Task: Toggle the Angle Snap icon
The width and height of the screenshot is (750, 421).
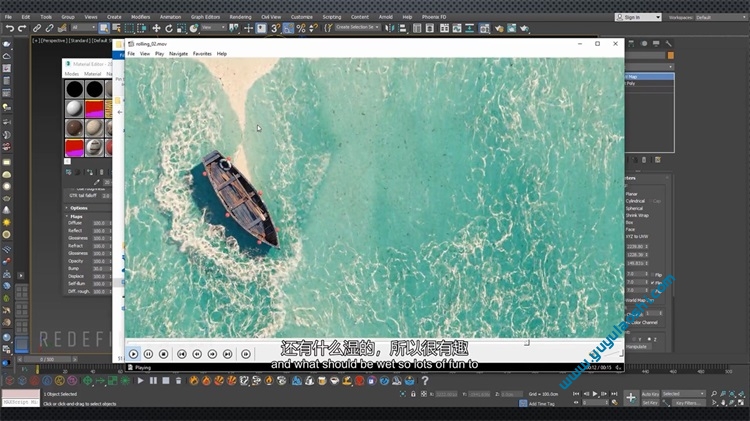Action: pos(288,29)
